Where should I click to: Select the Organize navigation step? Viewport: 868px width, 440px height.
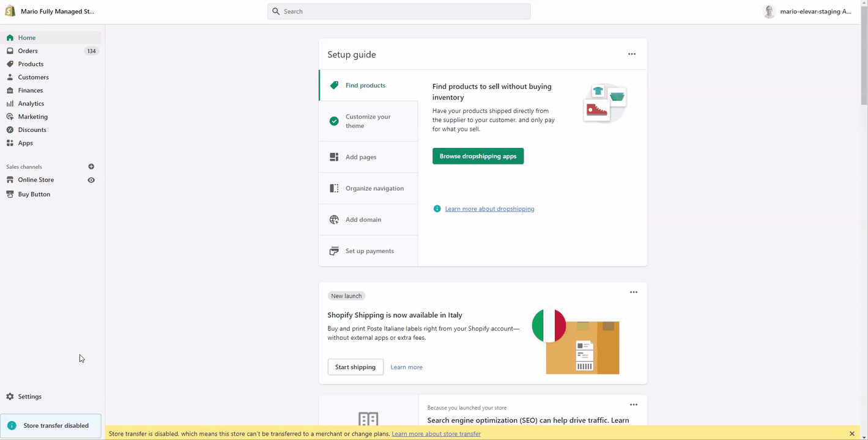click(x=368, y=188)
